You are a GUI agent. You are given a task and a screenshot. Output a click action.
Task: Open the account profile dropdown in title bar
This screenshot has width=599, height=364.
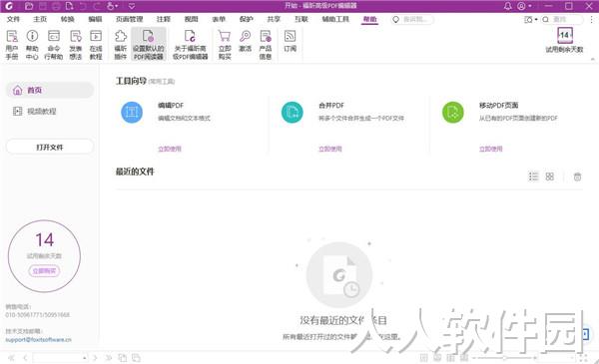pos(524,6)
